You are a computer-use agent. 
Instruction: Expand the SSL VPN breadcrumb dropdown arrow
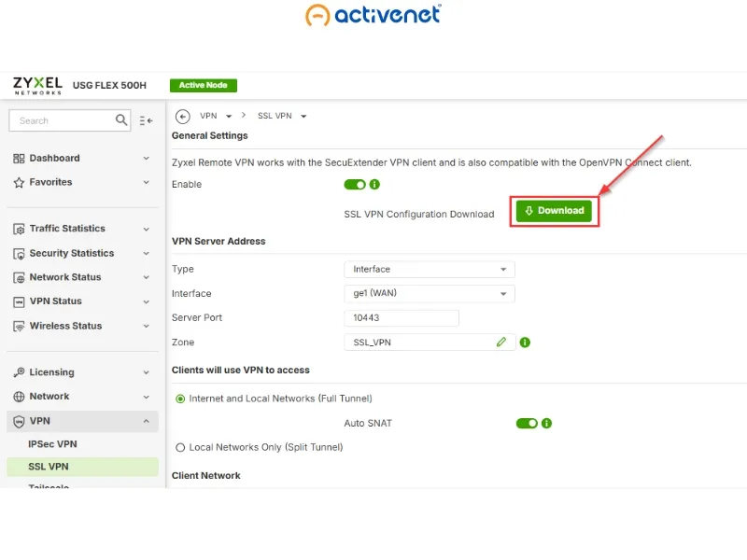click(303, 116)
